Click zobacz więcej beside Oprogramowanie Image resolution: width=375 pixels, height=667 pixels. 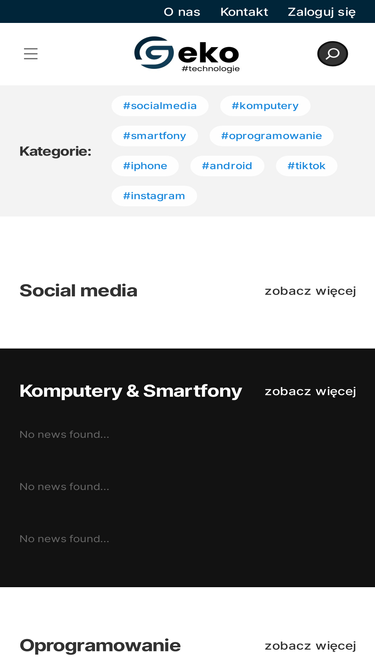[x=310, y=646]
